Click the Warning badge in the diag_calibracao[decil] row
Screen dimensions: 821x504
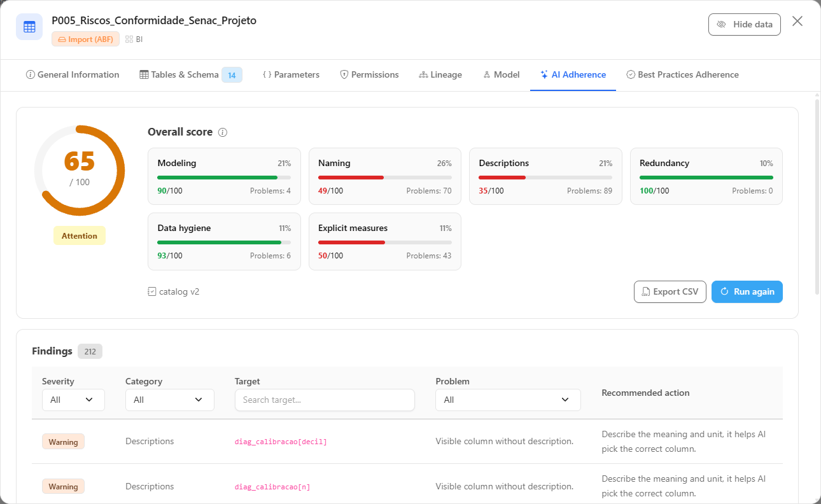(63, 442)
